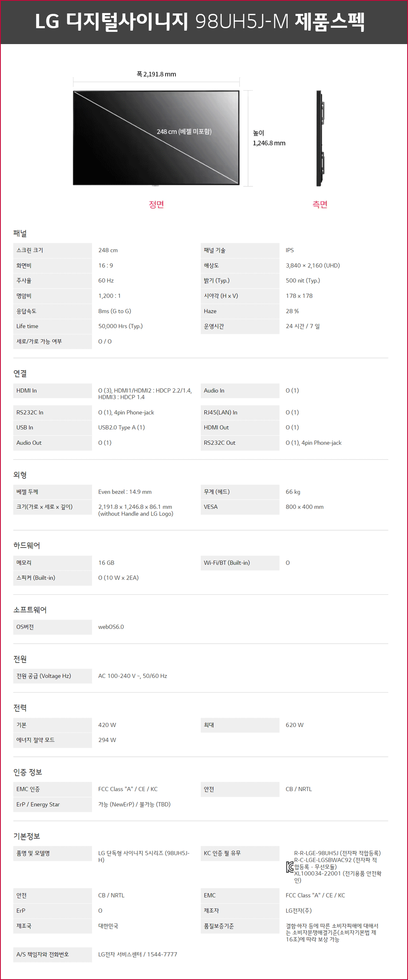Click the KC certification mark icon
408x980 pixels.
(x=290, y=867)
